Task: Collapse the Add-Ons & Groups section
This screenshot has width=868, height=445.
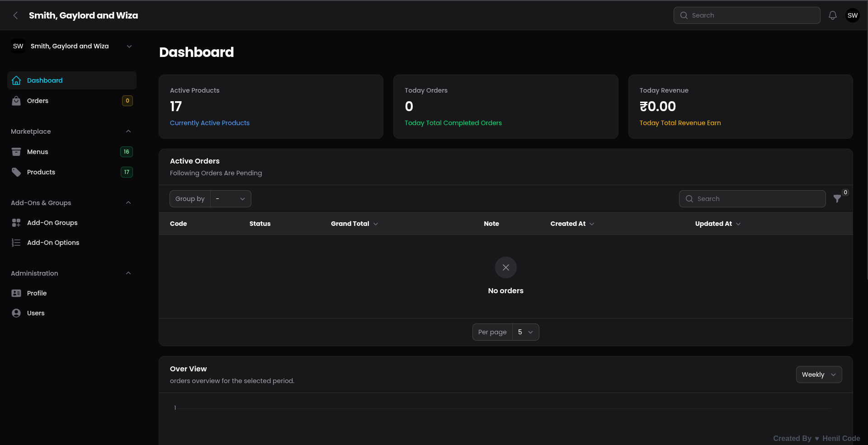Action: (x=128, y=203)
